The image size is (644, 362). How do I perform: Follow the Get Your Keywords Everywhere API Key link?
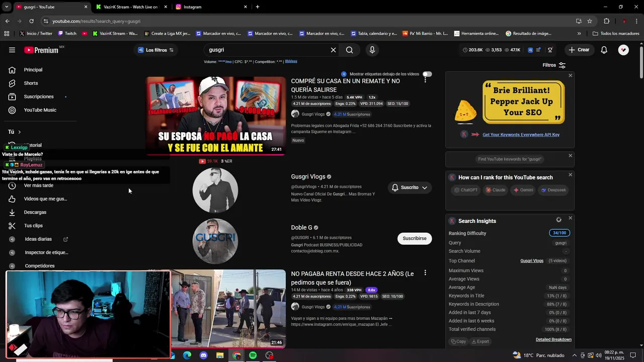click(521, 135)
